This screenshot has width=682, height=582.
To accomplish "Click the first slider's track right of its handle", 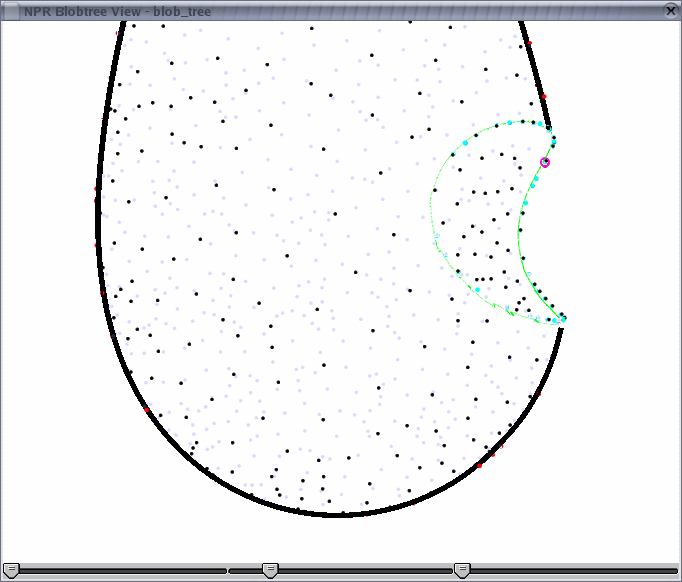I will (120, 571).
